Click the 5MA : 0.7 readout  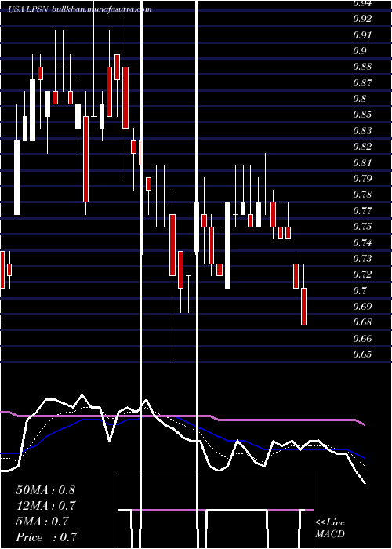pyautogui.click(x=42, y=522)
